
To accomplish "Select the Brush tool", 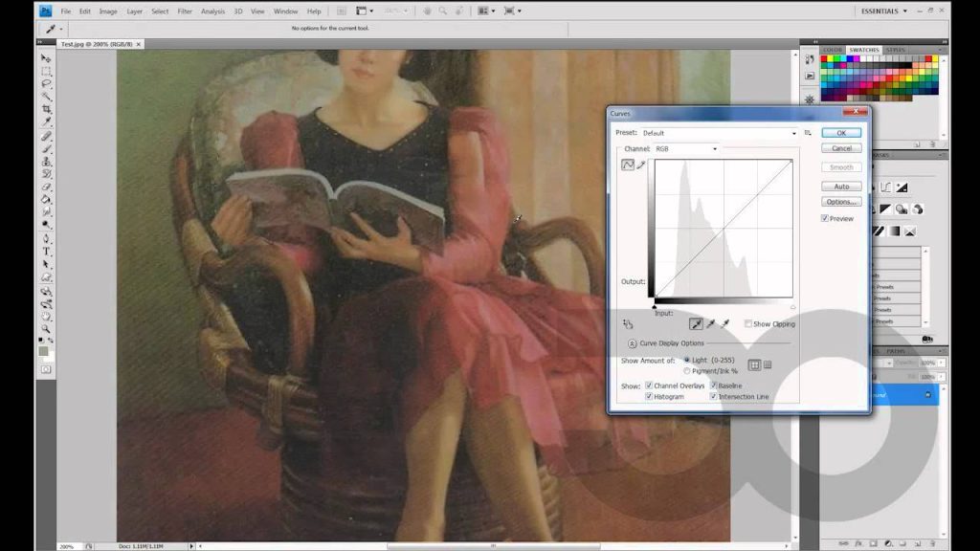I will pyautogui.click(x=46, y=148).
